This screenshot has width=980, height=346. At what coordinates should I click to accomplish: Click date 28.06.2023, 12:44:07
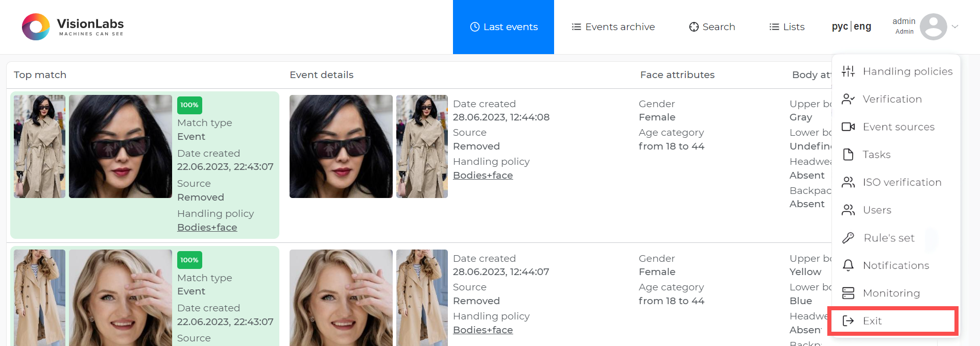point(501,271)
